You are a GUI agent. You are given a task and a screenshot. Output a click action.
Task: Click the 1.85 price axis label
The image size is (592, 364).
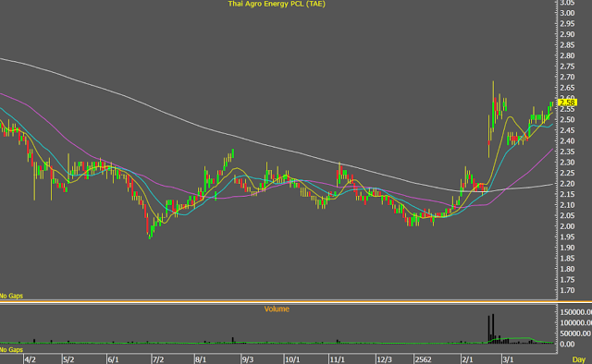click(x=567, y=259)
